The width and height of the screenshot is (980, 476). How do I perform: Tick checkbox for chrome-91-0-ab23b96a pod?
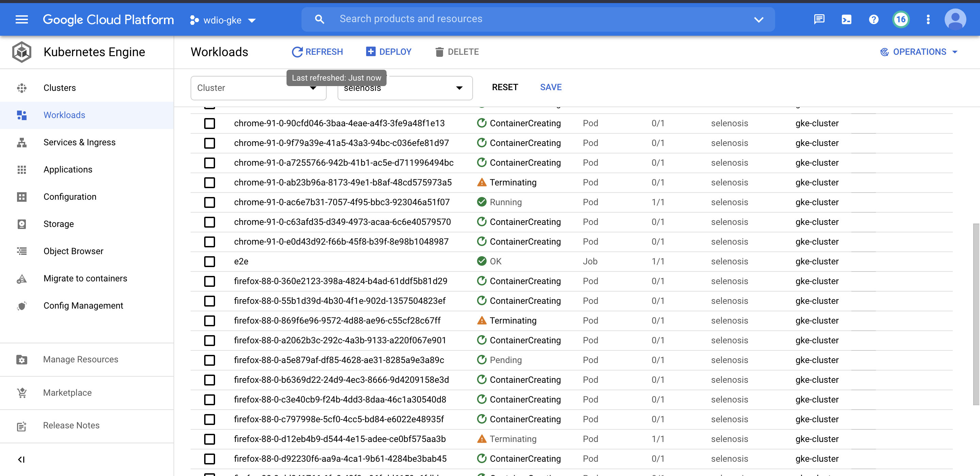point(209,183)
